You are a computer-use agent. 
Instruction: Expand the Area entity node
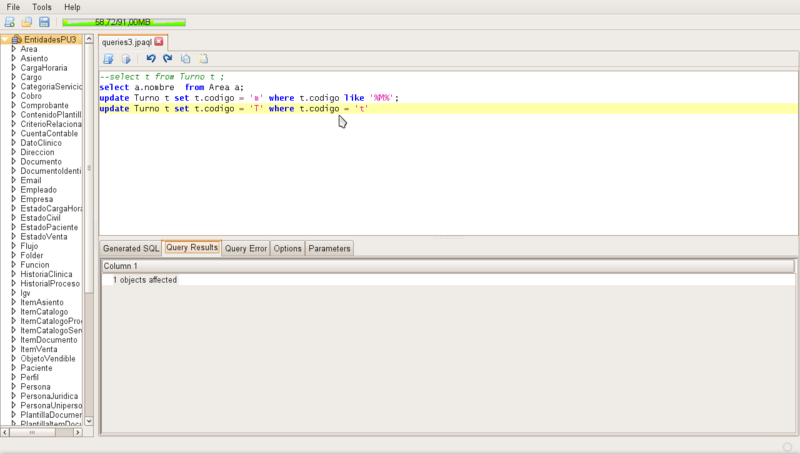[x=14, y=49]
